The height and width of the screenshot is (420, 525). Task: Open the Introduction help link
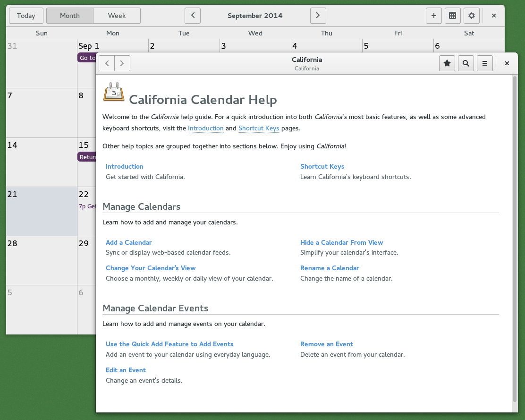click(x=124, y=166)
